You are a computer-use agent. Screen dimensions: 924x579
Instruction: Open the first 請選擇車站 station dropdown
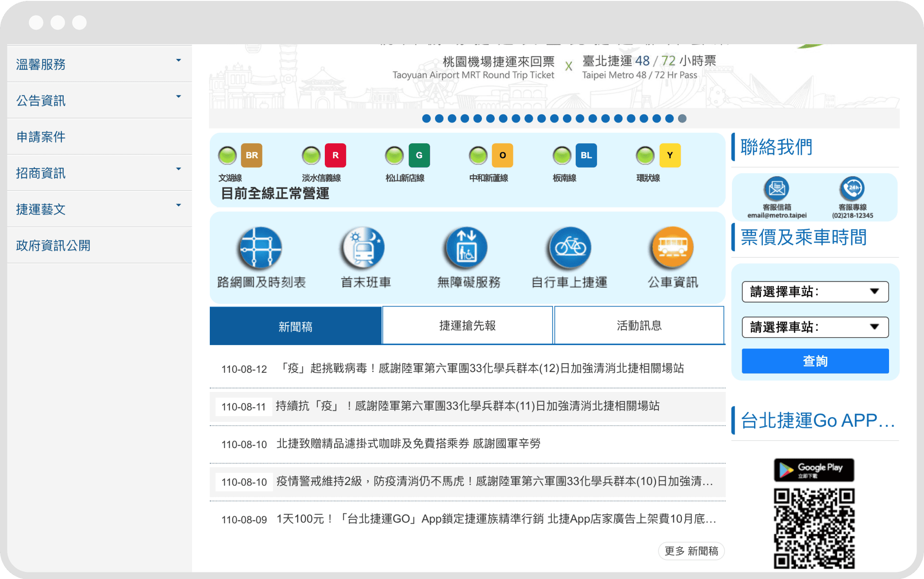(815, 291)
